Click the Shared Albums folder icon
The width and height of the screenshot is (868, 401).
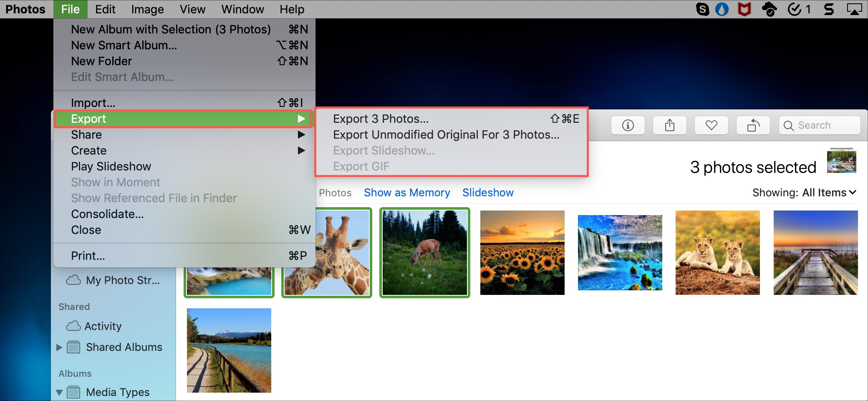click(73, 347)
